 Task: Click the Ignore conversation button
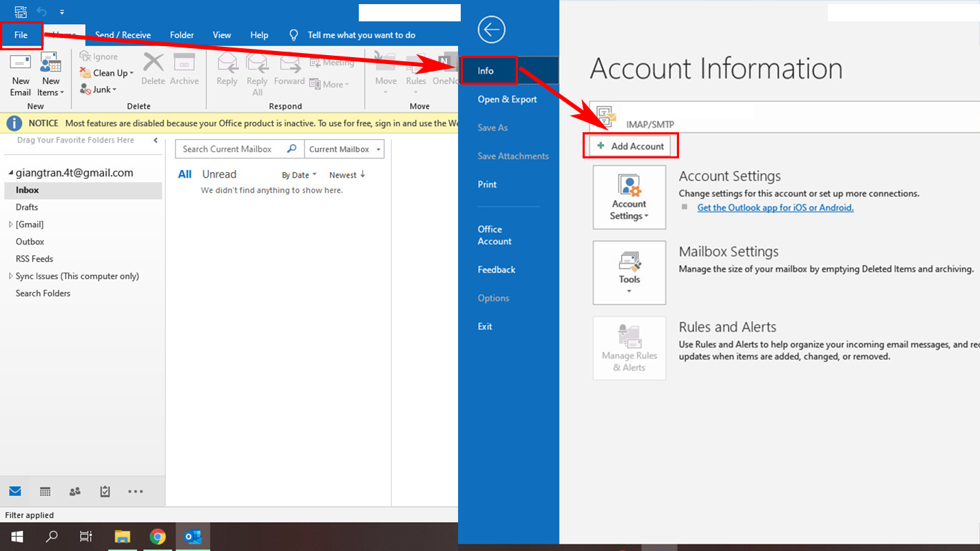click(99, 56)
